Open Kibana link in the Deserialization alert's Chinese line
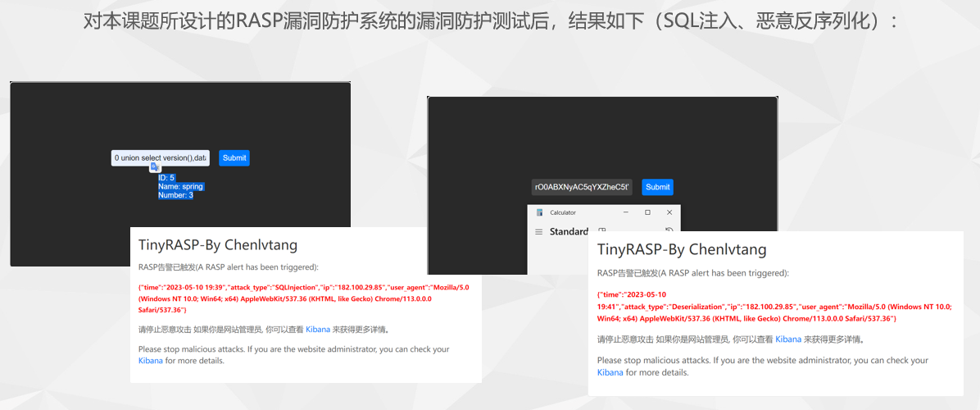Viewport: 980px width, 410px height. coord(788,339)
